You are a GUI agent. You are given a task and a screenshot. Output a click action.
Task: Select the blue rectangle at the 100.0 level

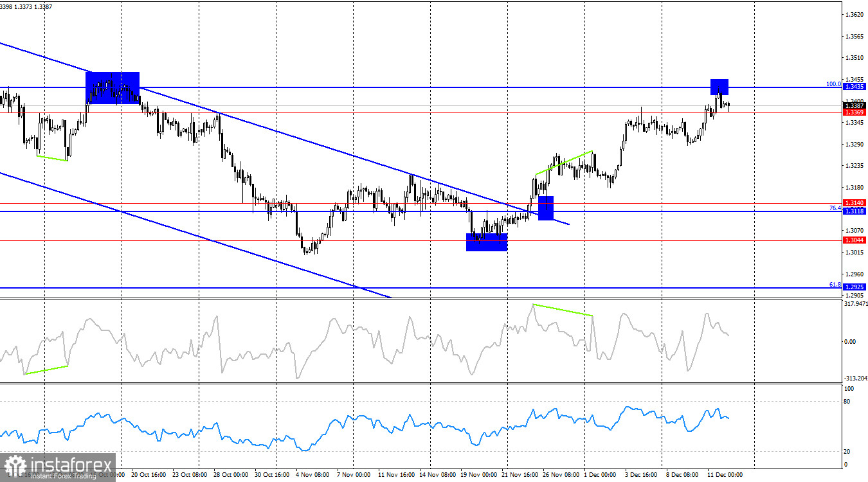pos(719,87)
